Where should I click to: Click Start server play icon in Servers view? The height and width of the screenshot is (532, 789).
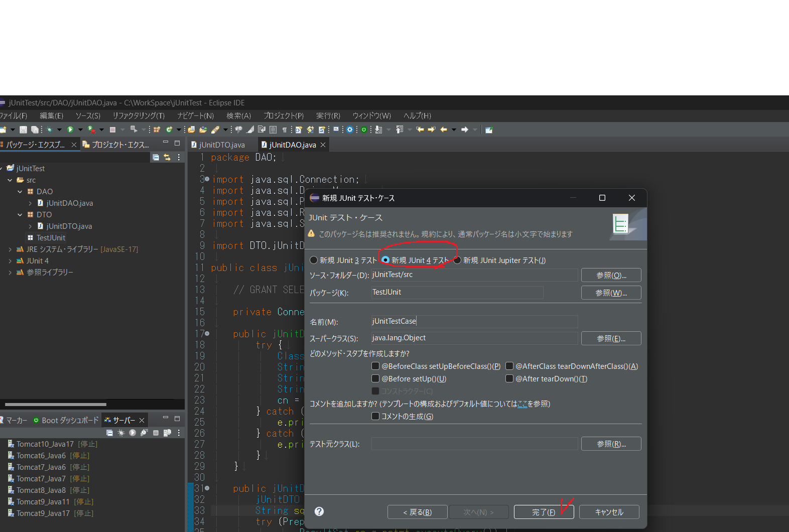[x=133, y=433]
